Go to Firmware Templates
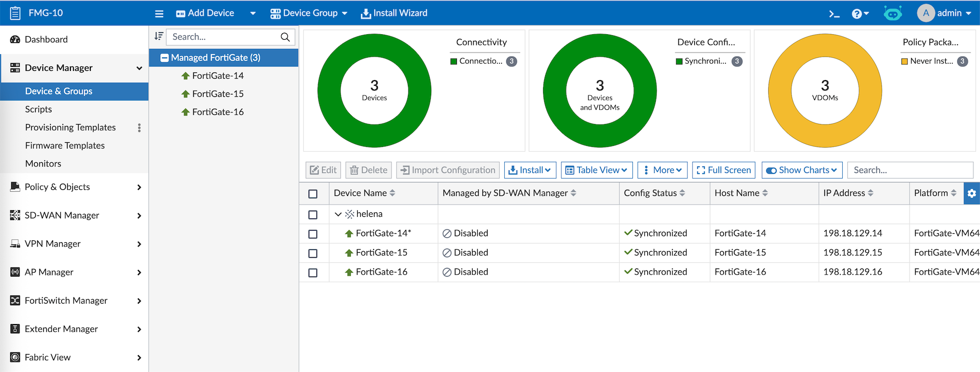Viewport: 980px width, 372px height. coord(65,145)
